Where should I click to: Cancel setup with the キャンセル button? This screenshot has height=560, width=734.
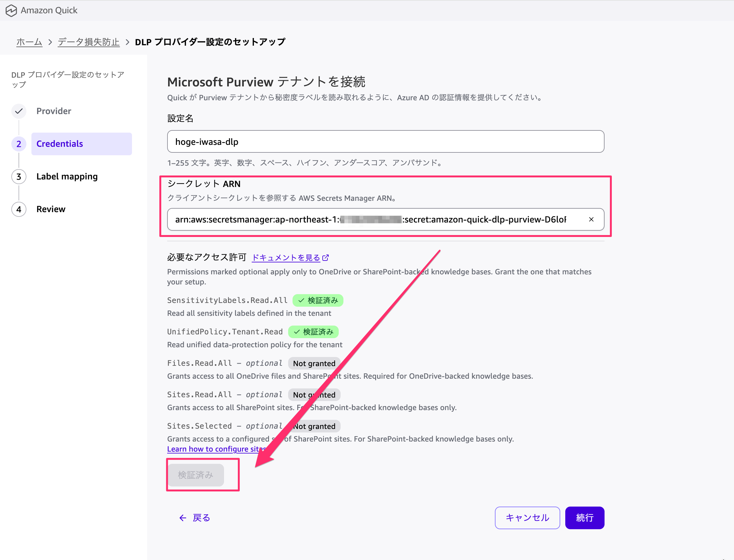click(527, 518)
